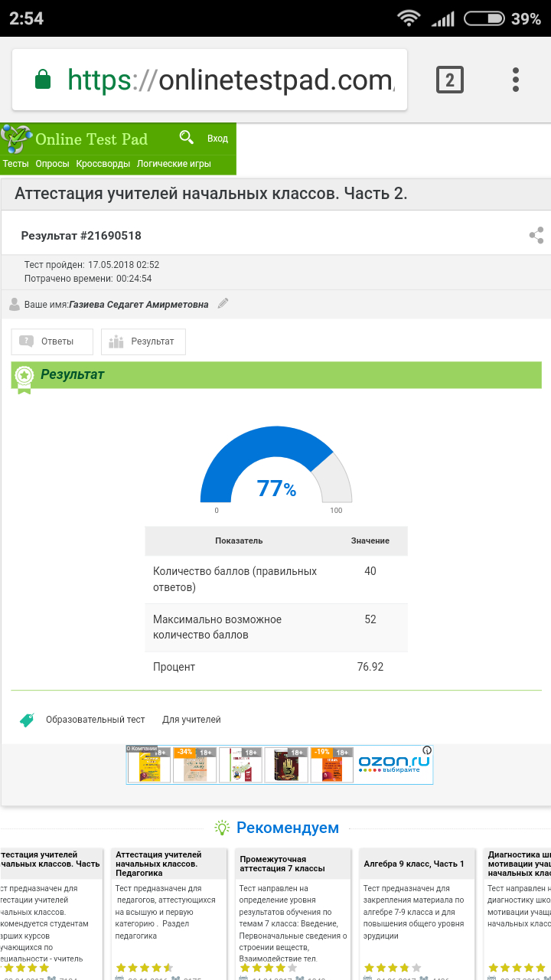Switch to the Результат tab
Screen dimensions: 551x980
click(143, 341)
